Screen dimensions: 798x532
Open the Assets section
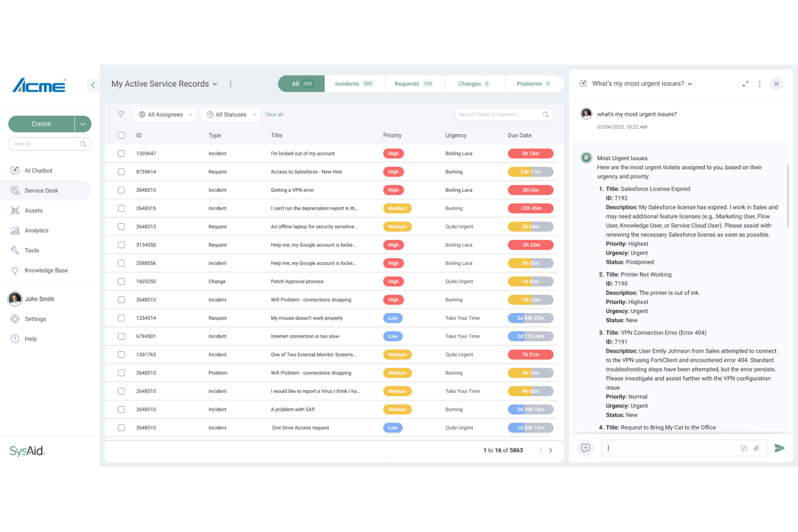click(x=33, y=210)
